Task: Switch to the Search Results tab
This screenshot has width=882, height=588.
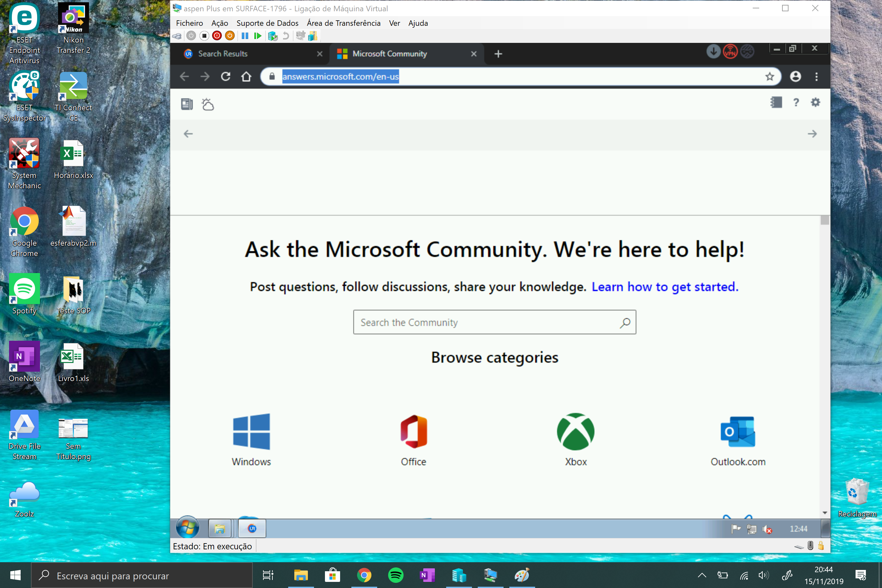Action: [x=223, y=54]
